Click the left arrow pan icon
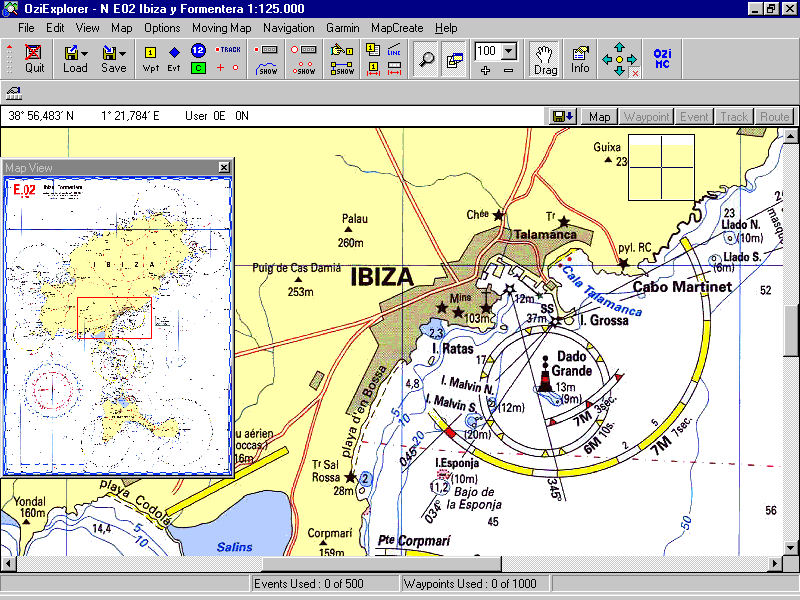The height and width of the screenshot is (600, 800). [607, 60]
